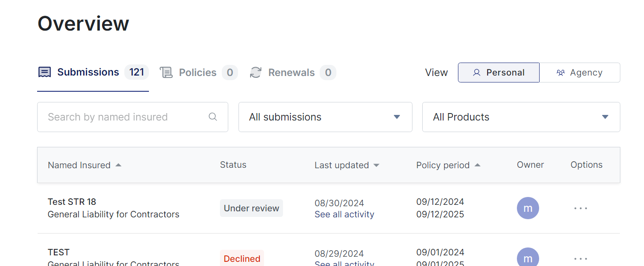Click owner avatar for Test STR 18
Image resolution: width=644 pixels, height=266 pixels.
528,209
